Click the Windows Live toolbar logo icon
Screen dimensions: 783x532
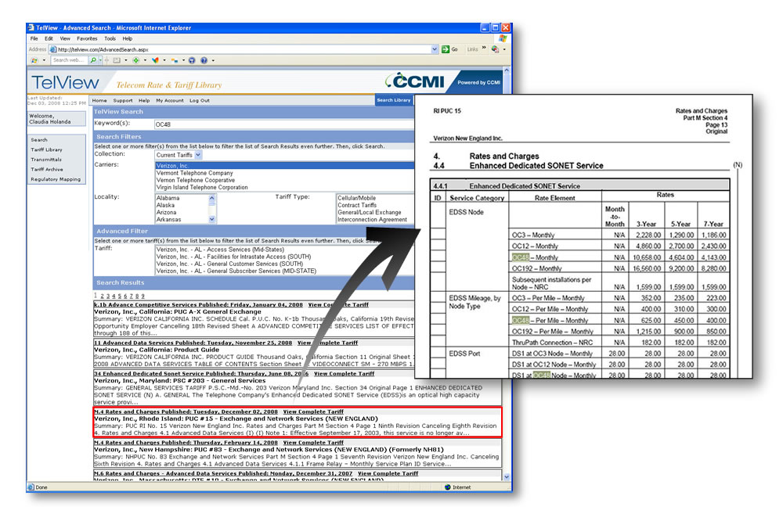coord(34,60)
